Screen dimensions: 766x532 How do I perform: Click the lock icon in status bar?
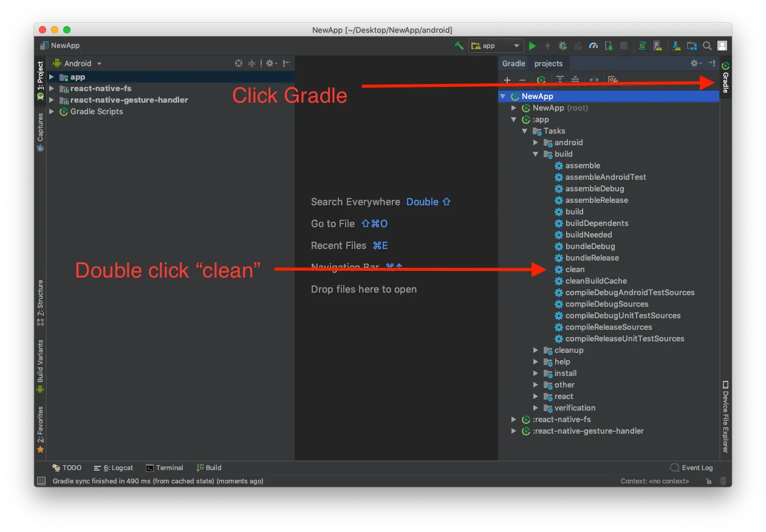coord(708,481)
